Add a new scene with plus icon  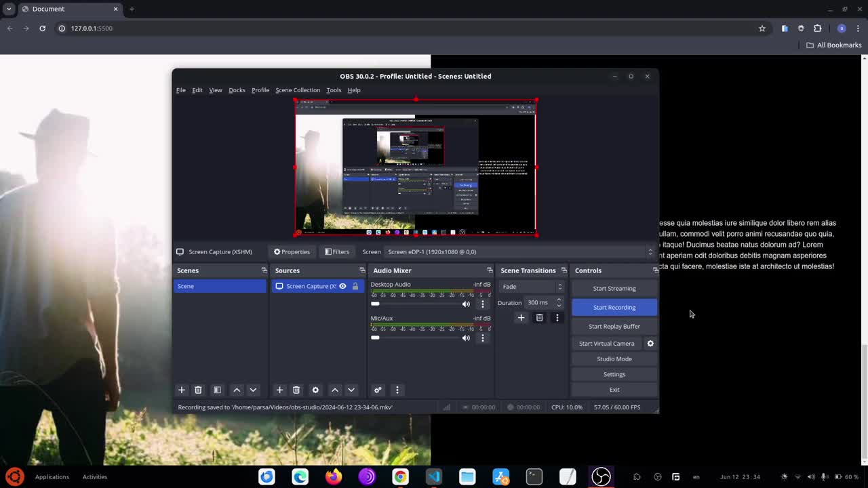tap(181, 390)
